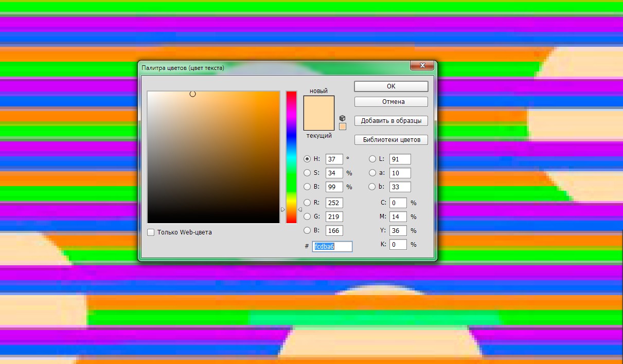Click the C cyan percentage field
This screenshot has height=364, width=623.
point(398,203)
